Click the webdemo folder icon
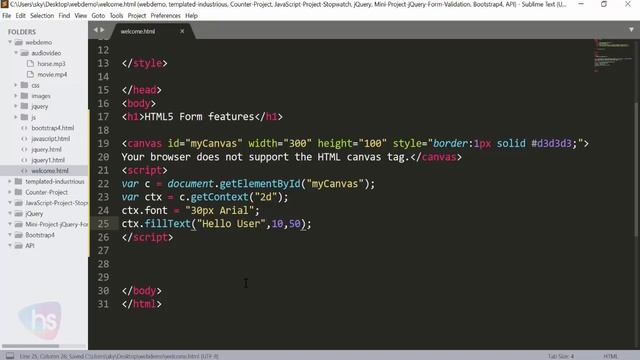 click(x=19, y=42)
